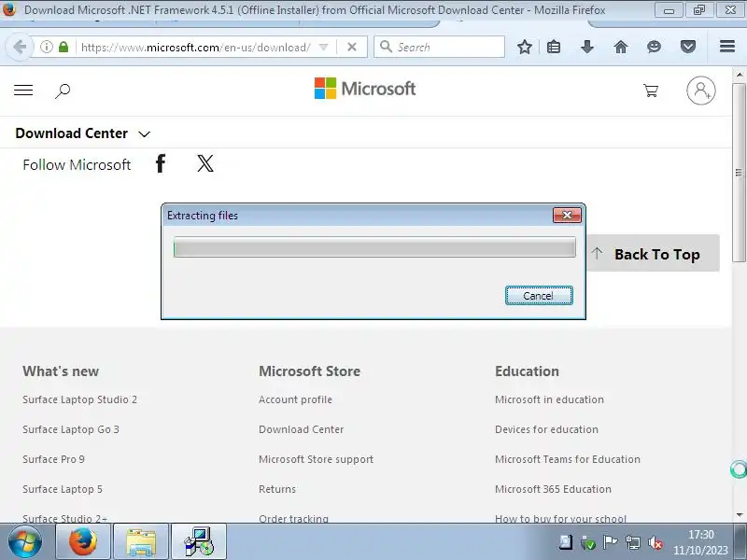The image size is (747, 560).
Task: Click the muted volume tray icon
Action: [655, 542]
